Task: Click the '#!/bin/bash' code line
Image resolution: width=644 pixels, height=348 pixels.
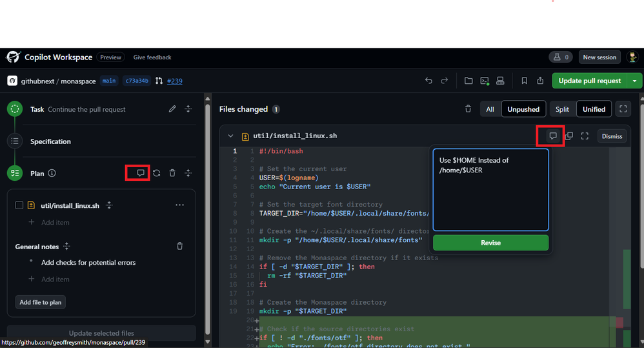Action: [281, 151]
